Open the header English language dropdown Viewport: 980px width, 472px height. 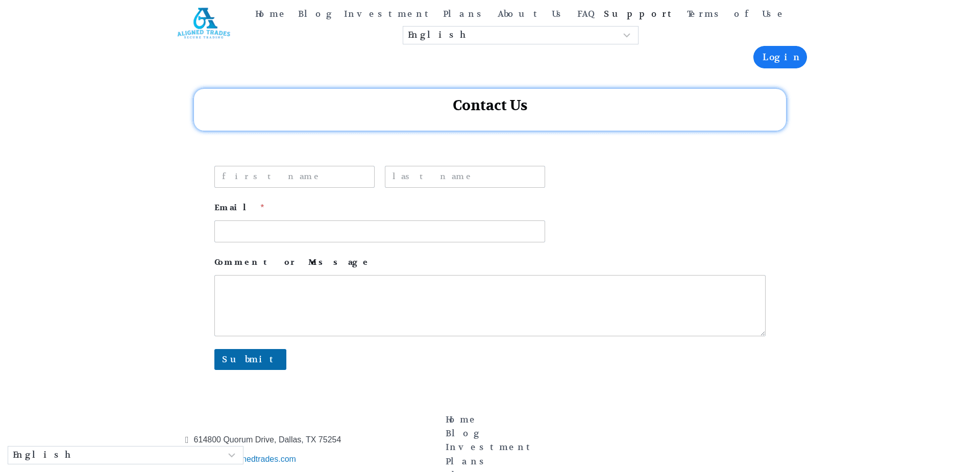point(520,35)
